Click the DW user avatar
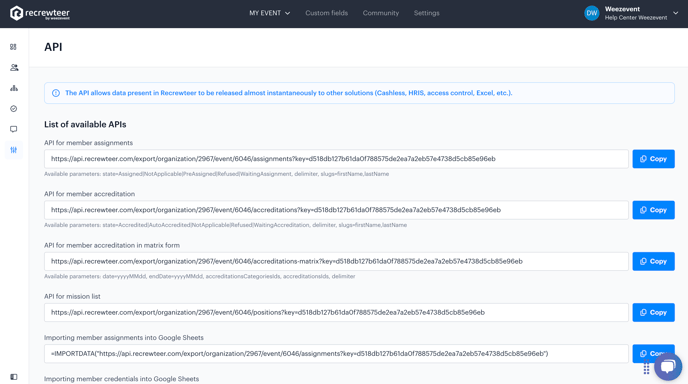Image resolution: width=688 pixels, height=384 pixels. pyautogui.click(x=591, y=13)
